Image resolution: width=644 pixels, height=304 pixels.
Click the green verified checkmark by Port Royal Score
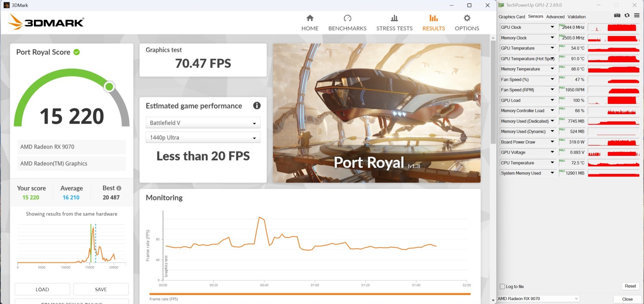tap(76, 52)
